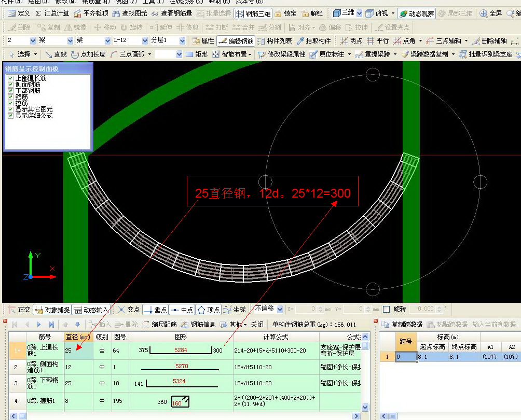Click 修改梁段属性 modify beam segment
This screenshot has height=420, width=521.
click(x=282, y=54)
